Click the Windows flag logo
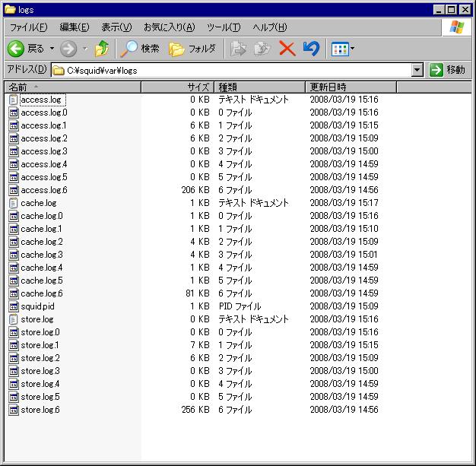 [456, 27]
